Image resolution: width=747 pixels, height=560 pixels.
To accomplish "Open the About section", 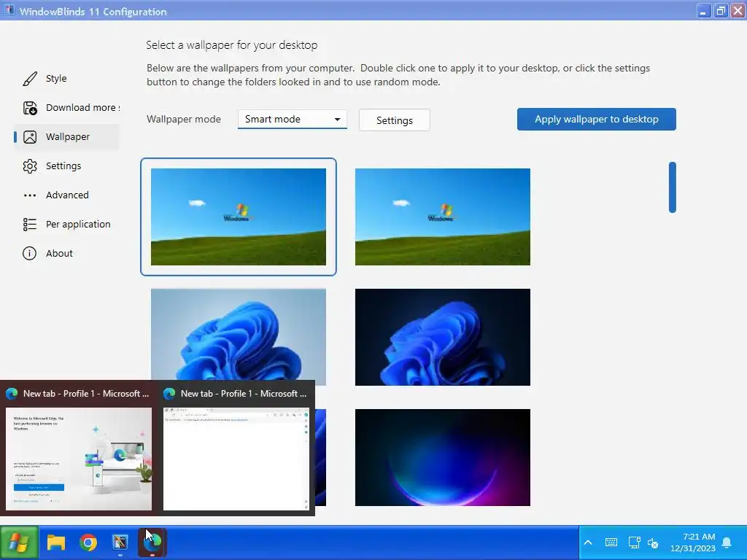I will 59,253.
